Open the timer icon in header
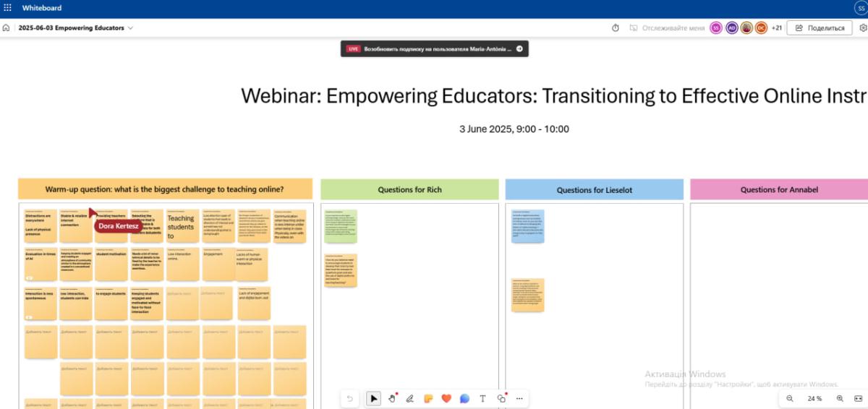This screenshot has height=409, width=868. (x=616, y=28)
